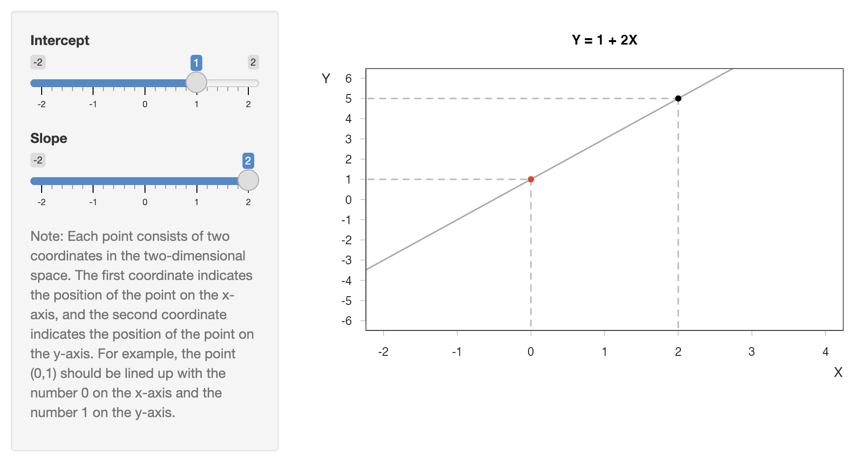The image size is (868, 467).
Task: Click the Intercept minimum value label -2
Action: coord(38,62)
